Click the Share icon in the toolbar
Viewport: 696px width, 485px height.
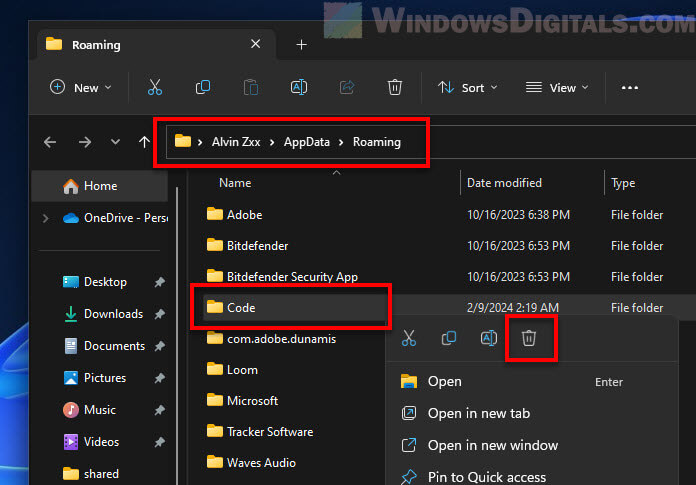(x=347, y=87)
